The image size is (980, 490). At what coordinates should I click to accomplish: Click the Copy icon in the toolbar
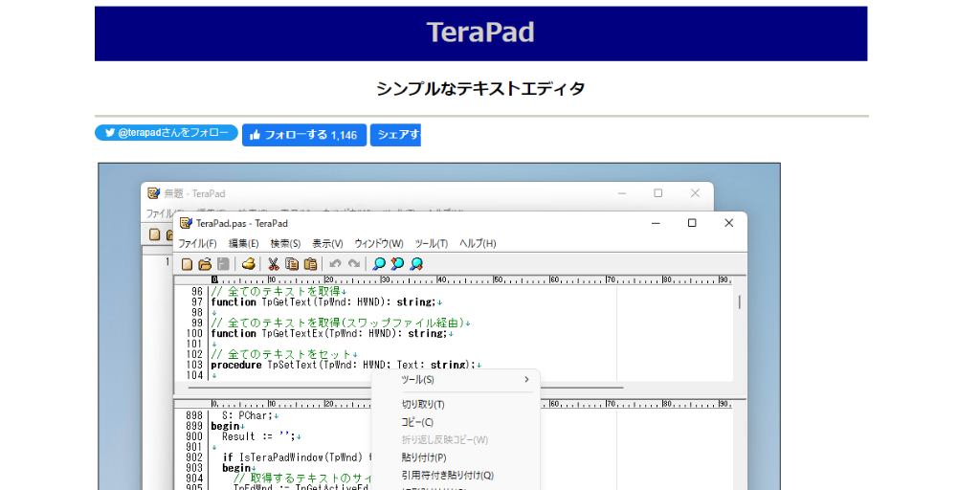click(291, 264)
